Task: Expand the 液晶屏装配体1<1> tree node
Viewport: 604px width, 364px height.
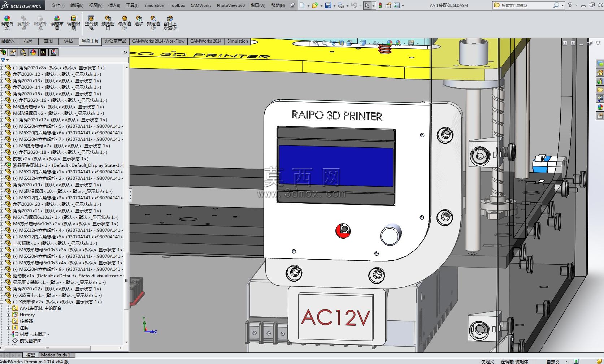Action: (x=2, y=165)
